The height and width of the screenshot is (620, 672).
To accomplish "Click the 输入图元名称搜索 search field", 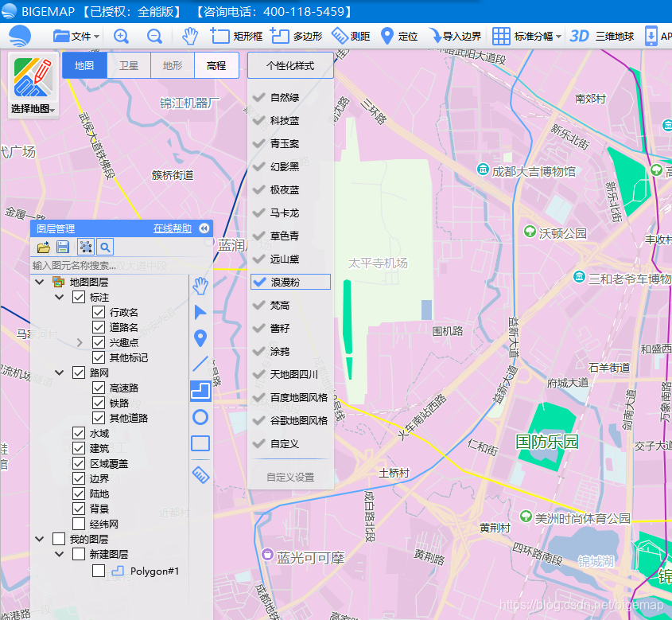I will (109, 266).
